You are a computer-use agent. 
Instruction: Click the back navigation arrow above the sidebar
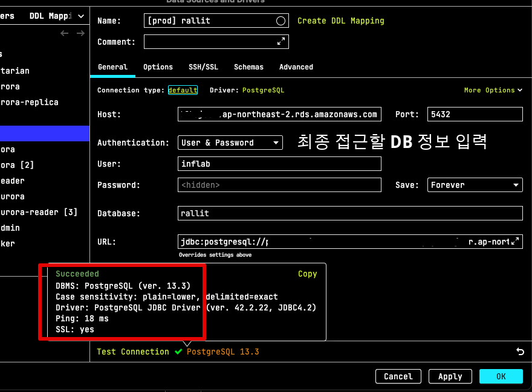coord(64,33)
